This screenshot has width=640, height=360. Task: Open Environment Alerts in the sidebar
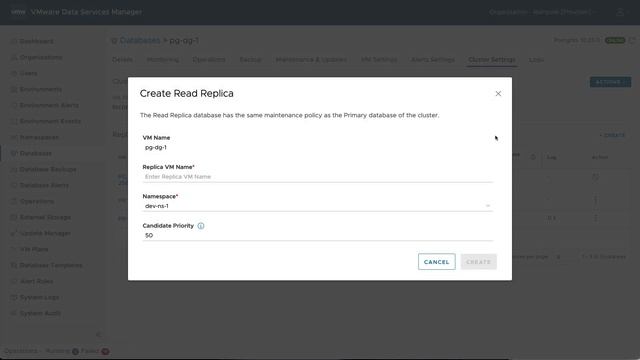pos(49,105)
